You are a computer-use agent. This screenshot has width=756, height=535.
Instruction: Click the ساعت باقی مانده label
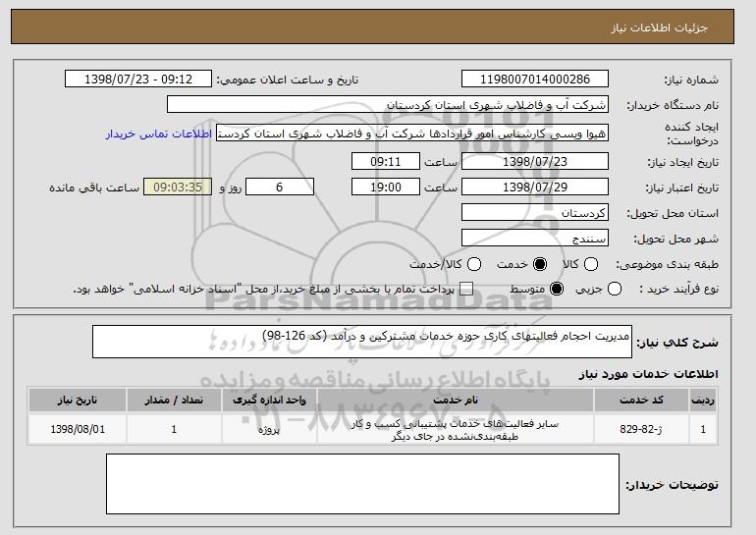[94, 187]
